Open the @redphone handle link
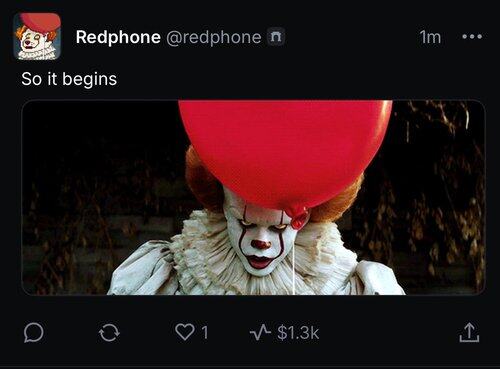 [213, 37]
